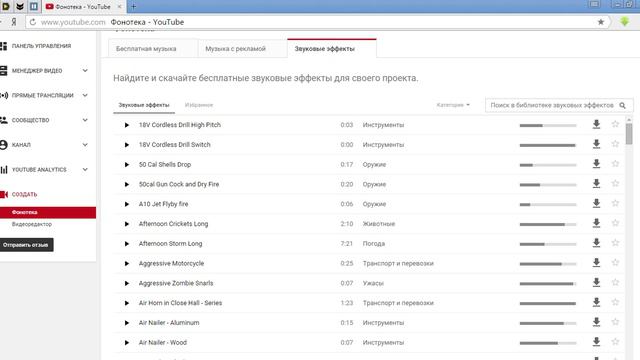This screenshot has width=640, height=360.
Task: Download Air Horn in Close Hall - Series
Action: (x=596, y=302)
